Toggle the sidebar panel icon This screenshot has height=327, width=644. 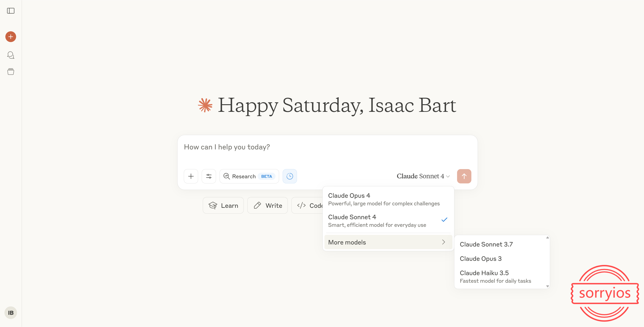click(x=11, y=11)
